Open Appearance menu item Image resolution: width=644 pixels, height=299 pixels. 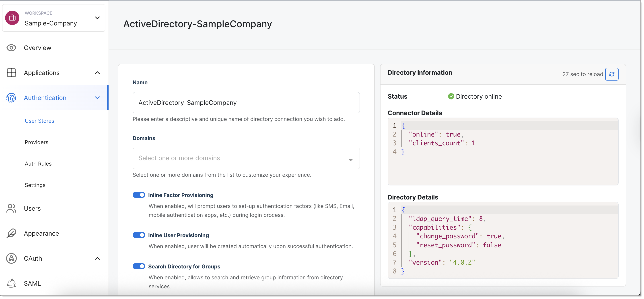tap(41, 233)
